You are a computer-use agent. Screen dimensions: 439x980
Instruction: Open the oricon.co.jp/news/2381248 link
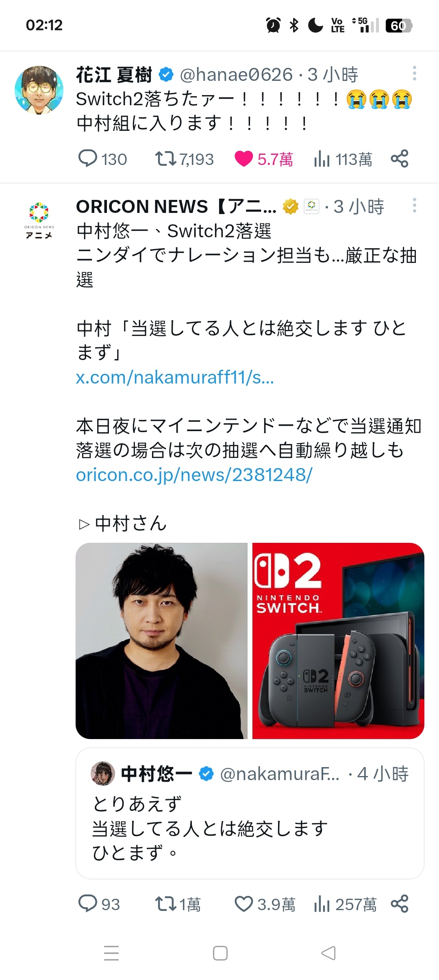tap(194, 475)
